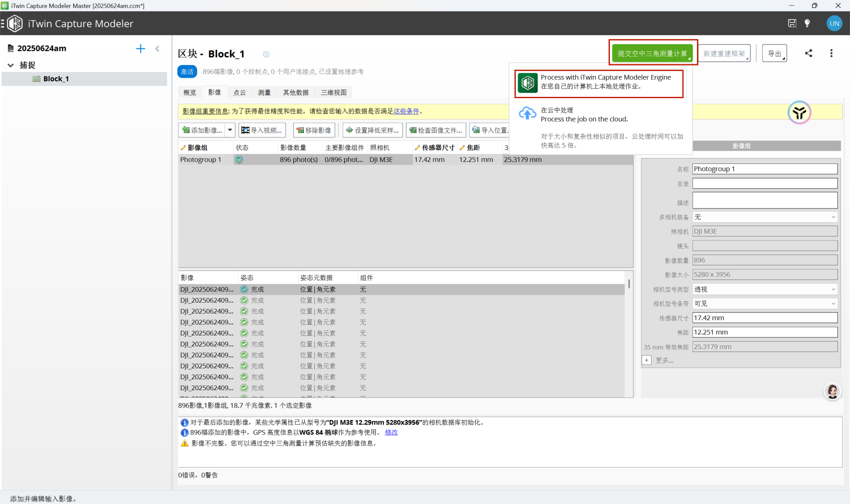Sort by the 姿态元数据 column header
The height and width of the screenshot is (504, 850).
coord(328,278)
